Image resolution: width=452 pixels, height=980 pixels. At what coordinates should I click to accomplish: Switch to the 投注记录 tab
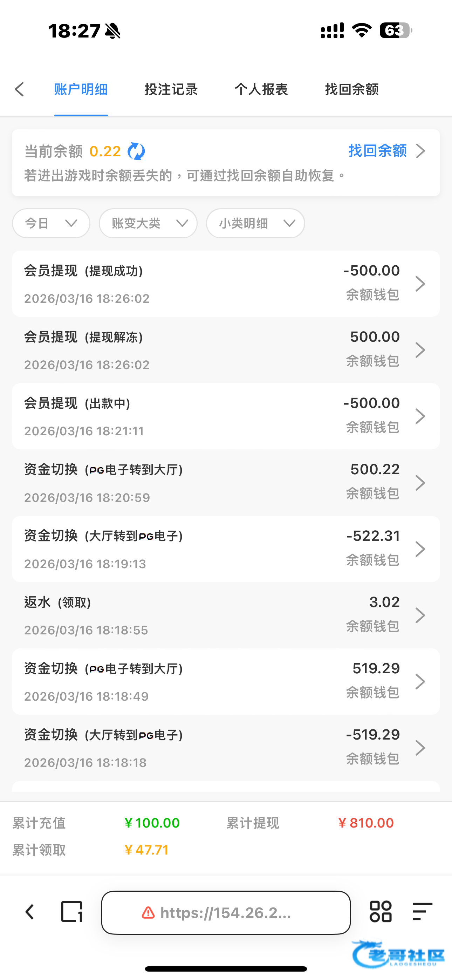[x=171, y=90]
